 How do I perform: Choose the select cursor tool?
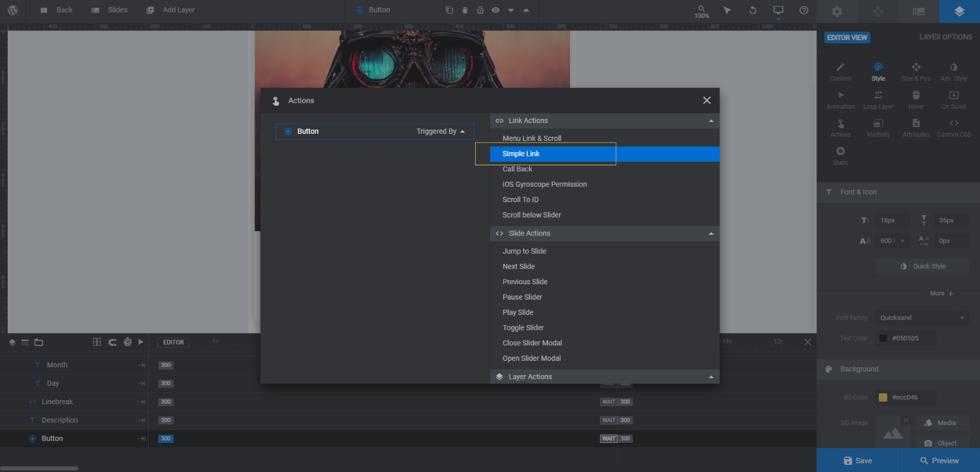tap(727, 10)
